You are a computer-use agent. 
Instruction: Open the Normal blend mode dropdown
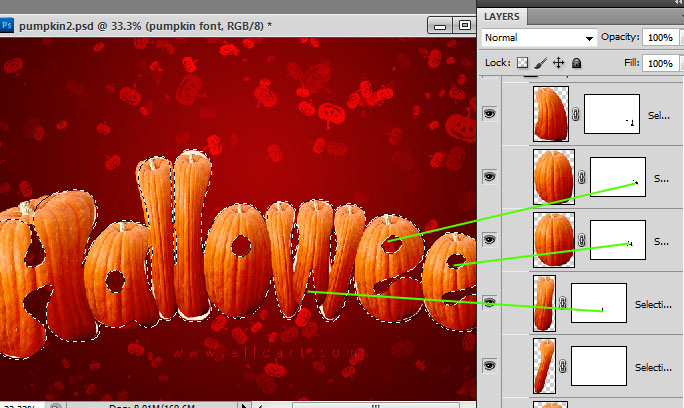click(x=538, y=37)
